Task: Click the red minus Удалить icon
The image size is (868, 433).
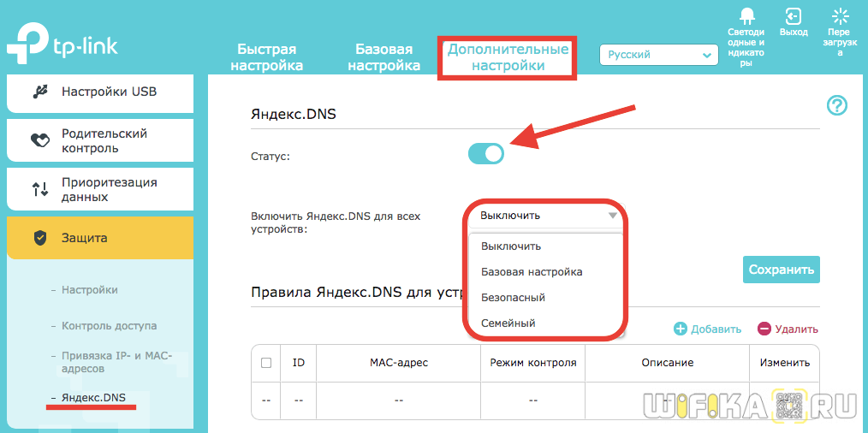Action: pyautogui.click(x=764, y=329)
